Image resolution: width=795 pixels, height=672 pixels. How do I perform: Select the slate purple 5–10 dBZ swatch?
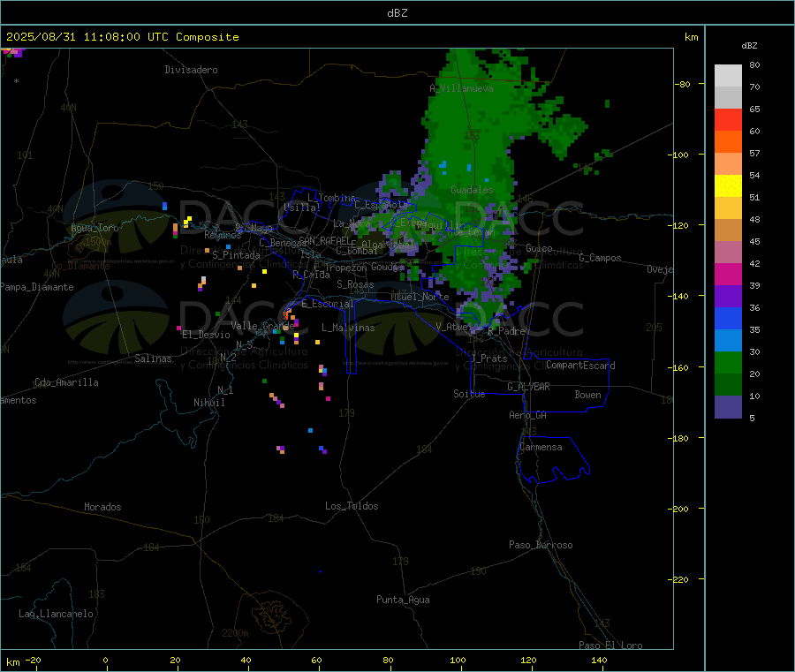pos(728,407)
